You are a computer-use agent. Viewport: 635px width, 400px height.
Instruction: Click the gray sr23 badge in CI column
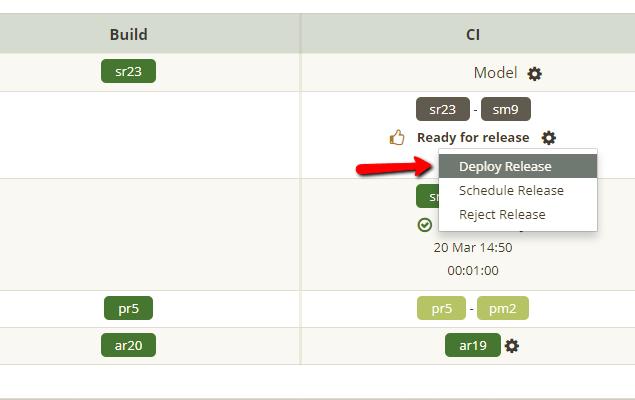pos(443,109)
